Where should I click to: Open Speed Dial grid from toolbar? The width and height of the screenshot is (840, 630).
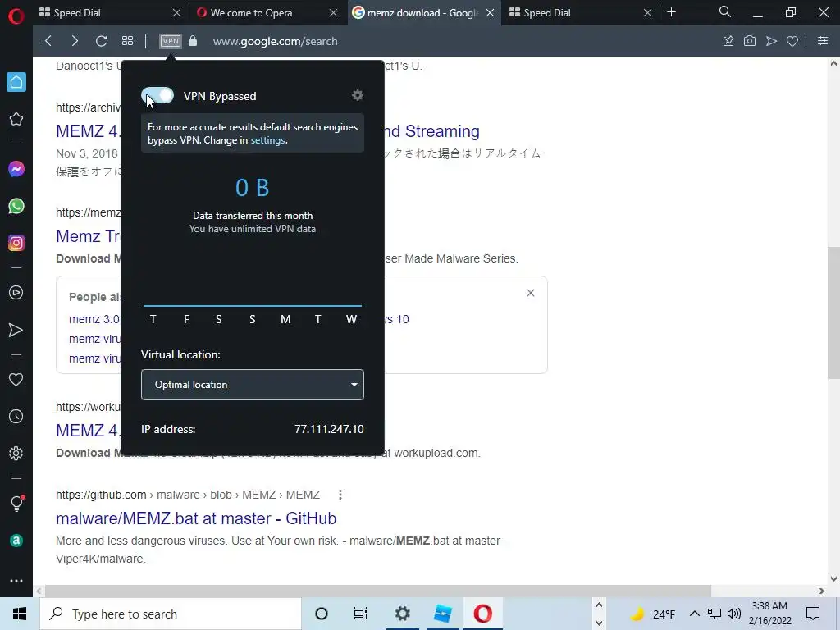[x=127, y=41]
